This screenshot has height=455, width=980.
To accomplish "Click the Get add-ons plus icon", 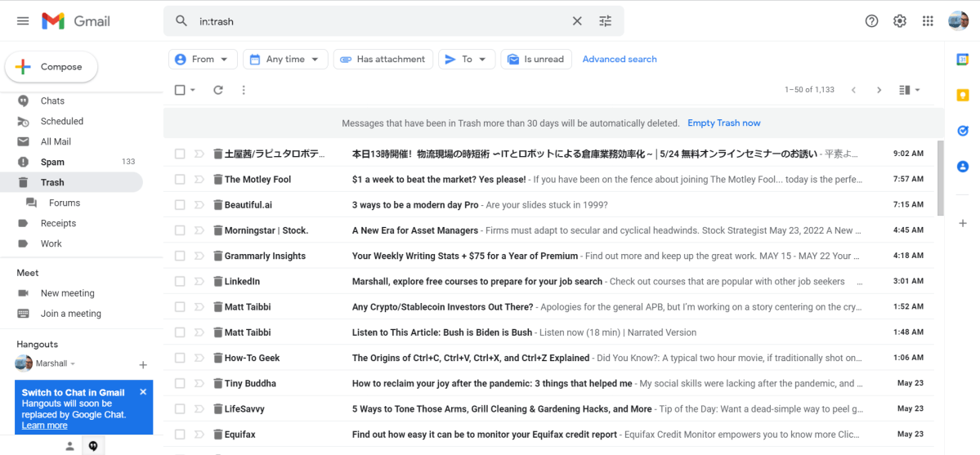I will click(963, 223).
